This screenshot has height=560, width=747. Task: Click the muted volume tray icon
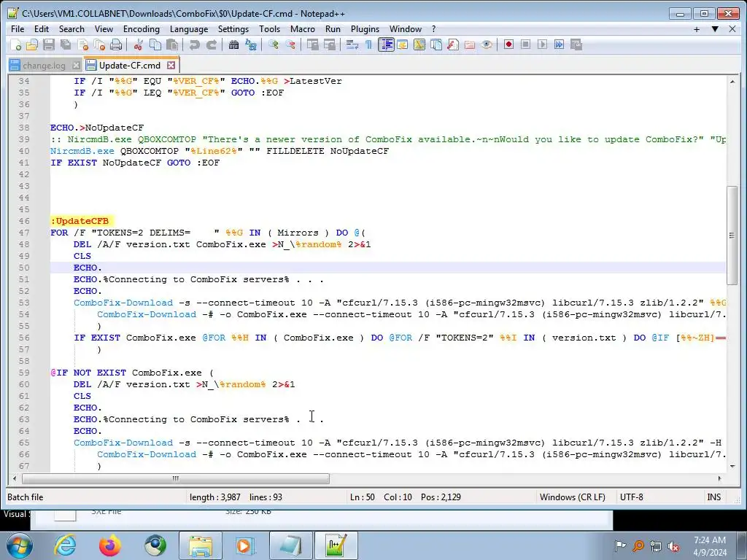pyautogui.click(x=673, y=546)
